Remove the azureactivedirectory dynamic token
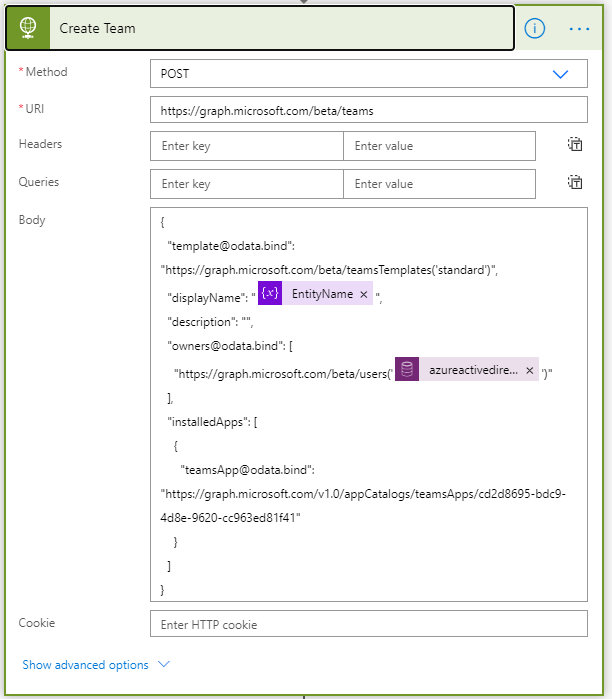Screen dimensions: 612x699 point(529,370)
